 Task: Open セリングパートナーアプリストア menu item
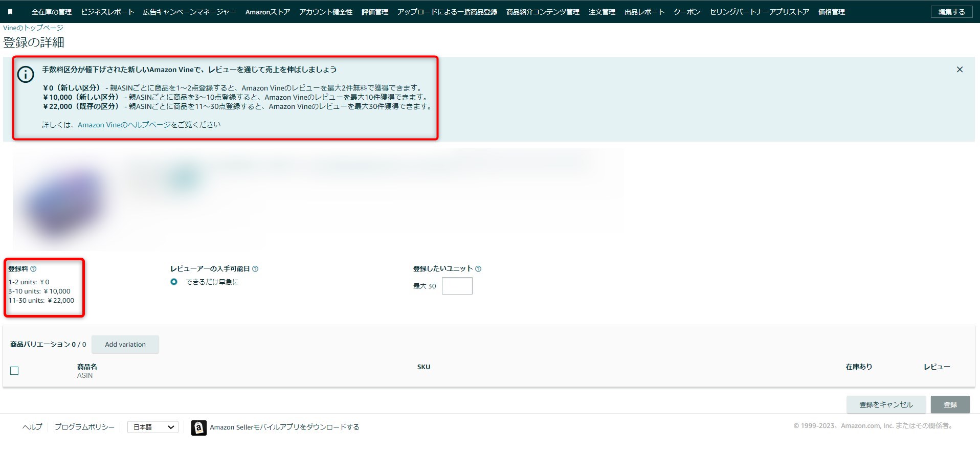pyautogui.click(x=759, y=12)
